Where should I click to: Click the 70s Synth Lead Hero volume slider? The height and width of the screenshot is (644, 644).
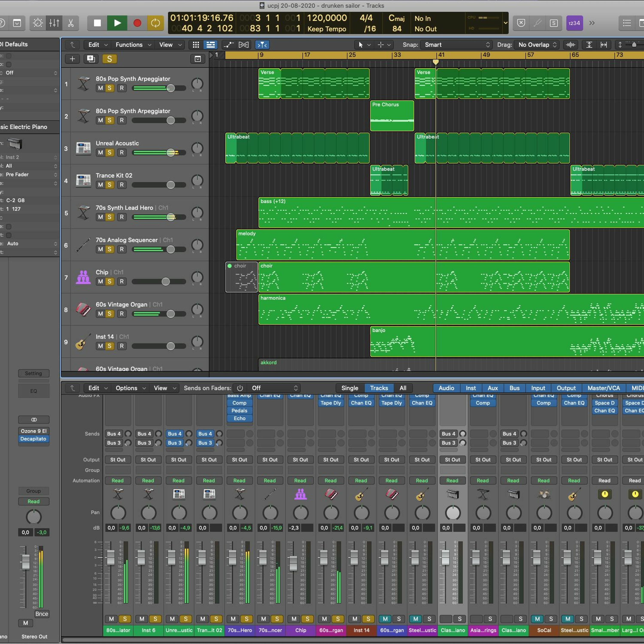[x=171, y=217]
